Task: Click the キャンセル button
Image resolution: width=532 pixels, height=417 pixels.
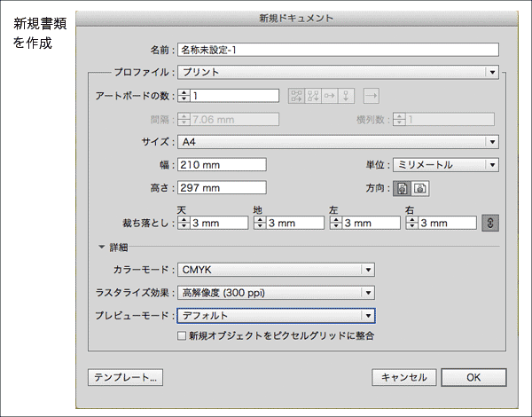Action: (403, 377)
